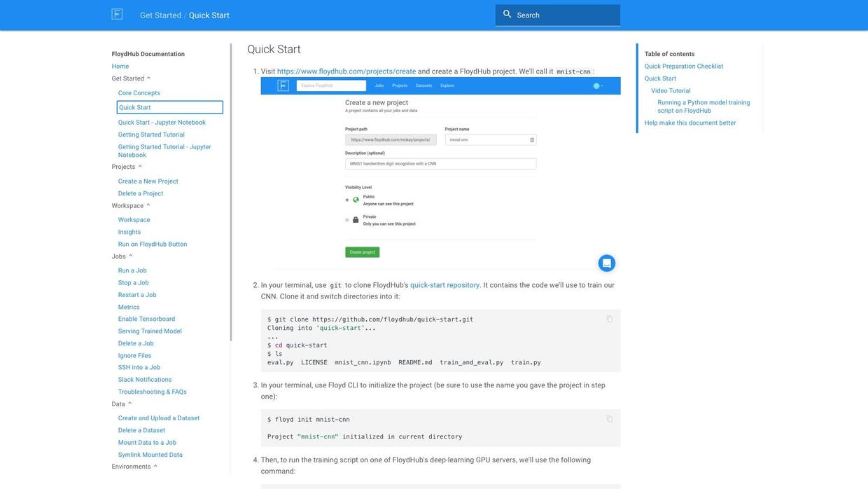This screenshot has width=868, height=489.
Task: Open the projects/create URL link
Action: pos(346,71)
